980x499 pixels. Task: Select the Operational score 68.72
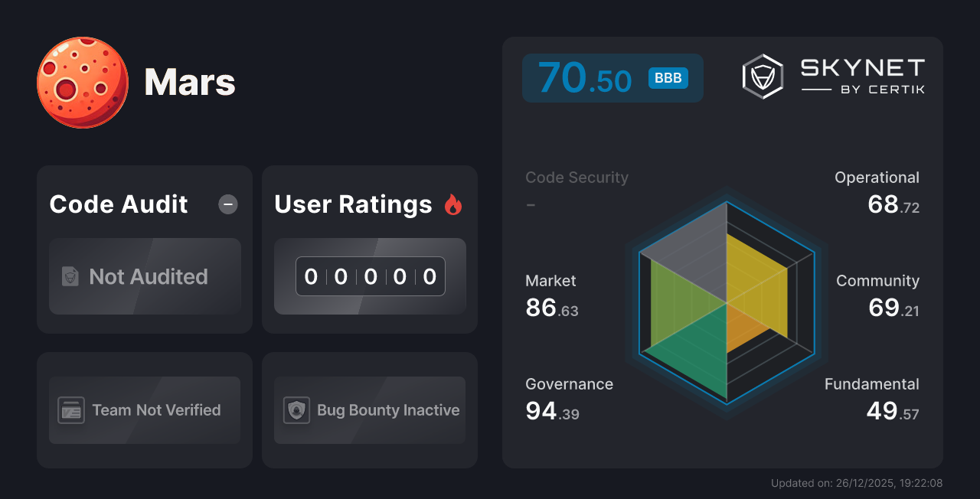click(893, 204)
